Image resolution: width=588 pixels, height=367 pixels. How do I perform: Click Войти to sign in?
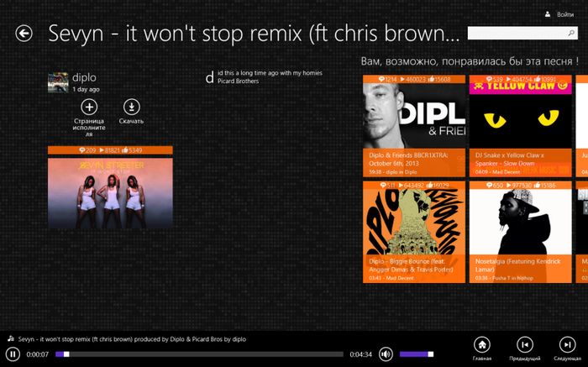[x=565, y=14]
